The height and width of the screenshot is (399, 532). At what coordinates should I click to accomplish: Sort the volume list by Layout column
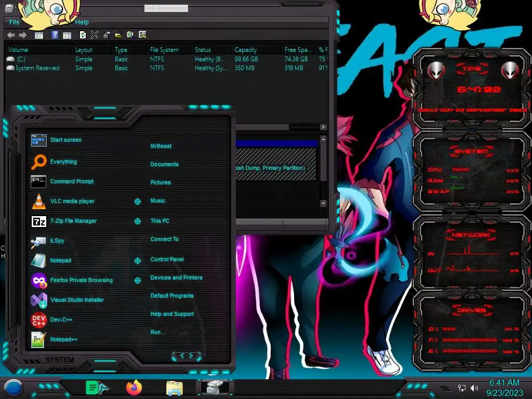tap(92, 50)
